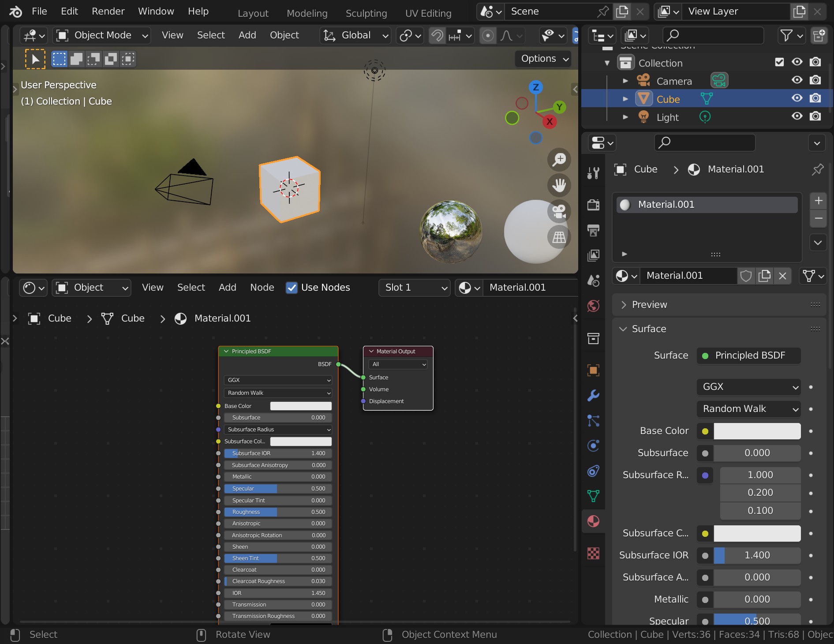Unlink Material.001 with the X icon
The height and width of the screenshot is (644, 834).
pyautogui.click(x=782, y=276)
